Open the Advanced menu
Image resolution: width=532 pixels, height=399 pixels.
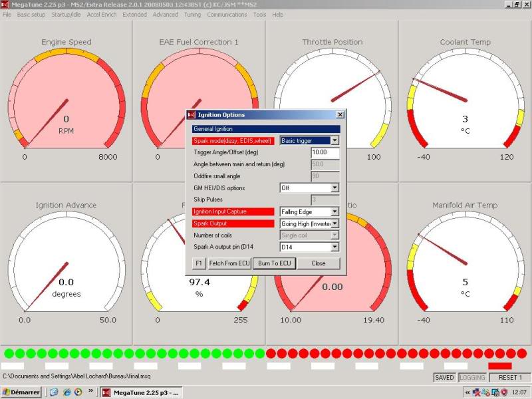pyautogui.click(x=165, y=15)
